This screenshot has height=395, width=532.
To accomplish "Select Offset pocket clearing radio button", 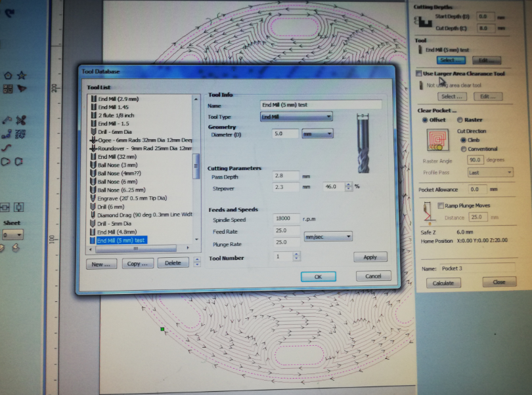I will 425,119.
